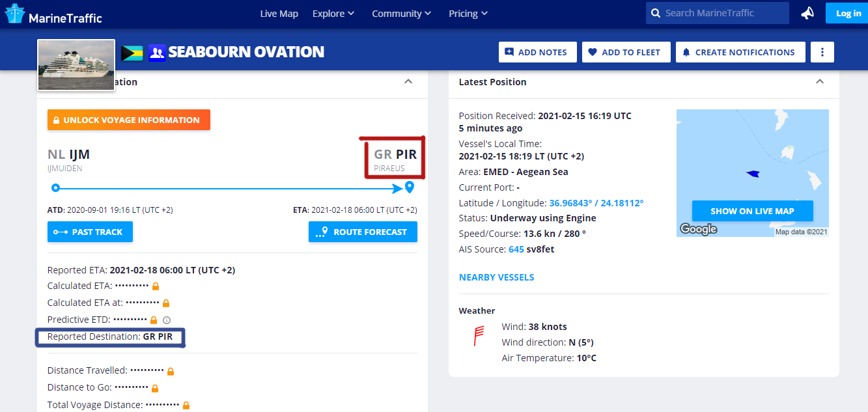Go to Live Map in navigation
This screenshot has width=868, height=412.
click(x=279, y=14)
